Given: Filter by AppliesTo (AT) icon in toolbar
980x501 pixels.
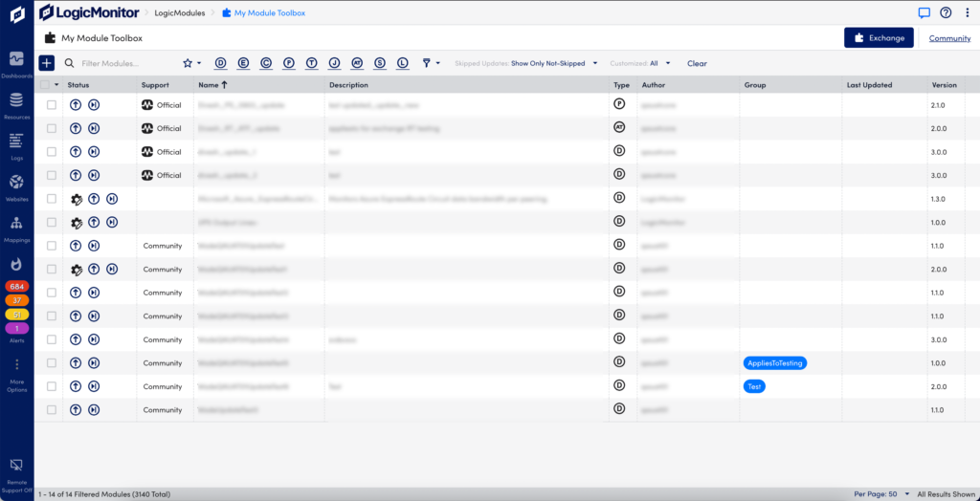Looking at the screenshot, I should pos(357,63).
